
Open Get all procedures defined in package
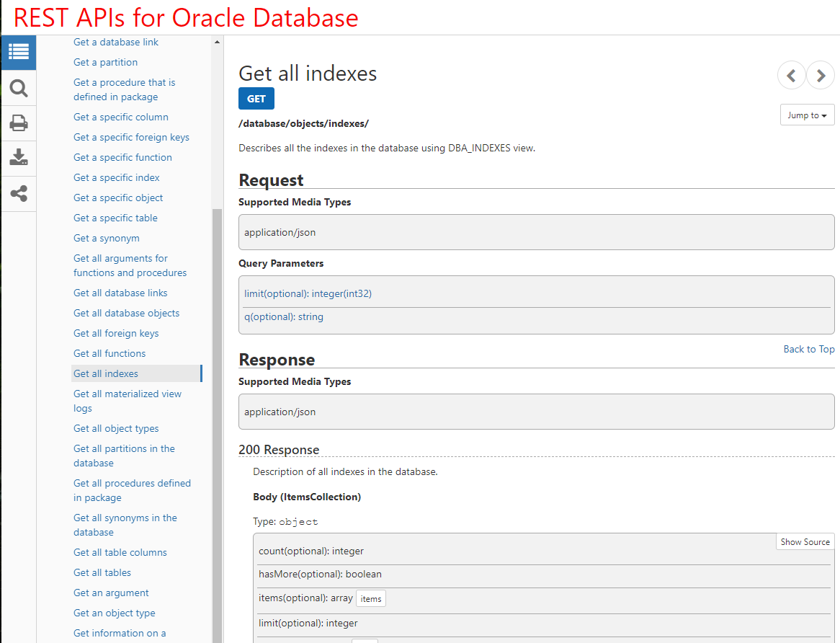[x=133, y=490]
